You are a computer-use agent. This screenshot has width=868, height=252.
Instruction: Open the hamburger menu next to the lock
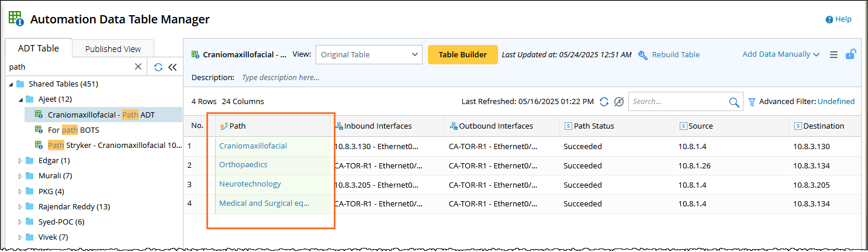pyautogui.click(x=834, y=55)
